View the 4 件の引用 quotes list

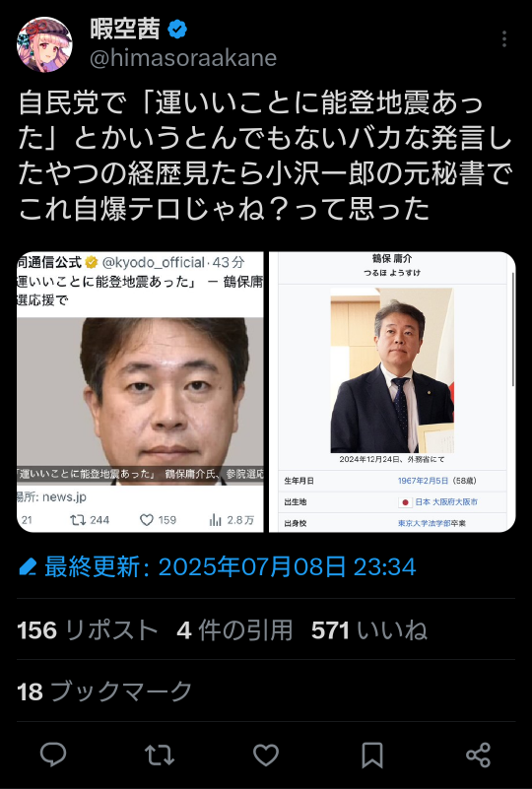click(234, 630)
